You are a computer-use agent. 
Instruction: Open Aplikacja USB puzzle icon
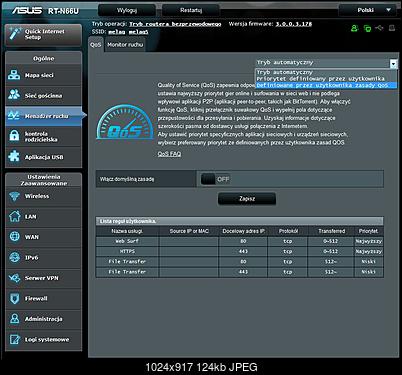click(x=14, y=156)
